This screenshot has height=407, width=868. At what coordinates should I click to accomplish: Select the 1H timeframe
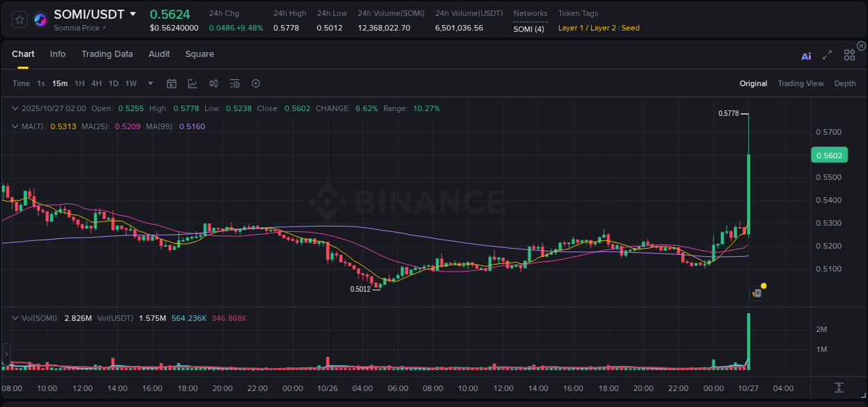click(80, 83)
